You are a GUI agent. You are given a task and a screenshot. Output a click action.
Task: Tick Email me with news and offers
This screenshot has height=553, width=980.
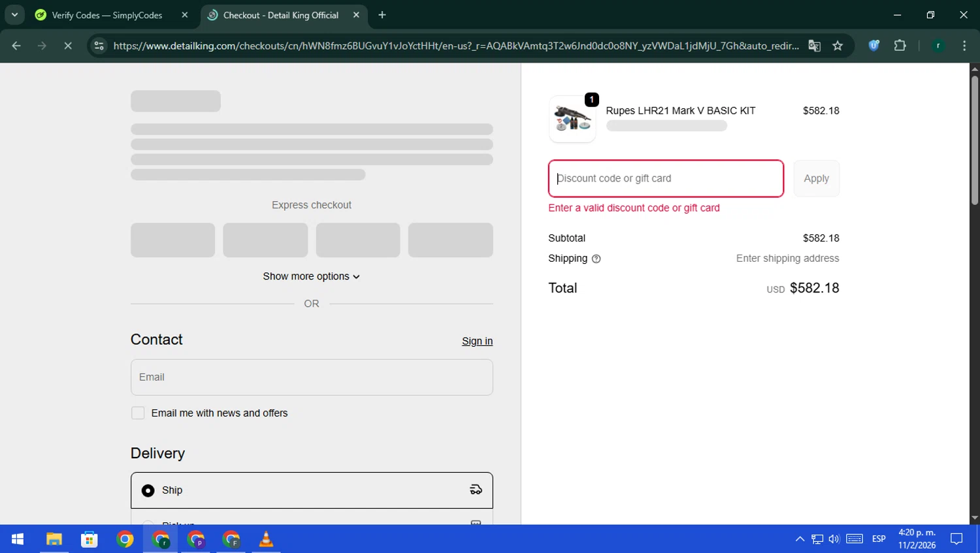(x=138, y=413)
